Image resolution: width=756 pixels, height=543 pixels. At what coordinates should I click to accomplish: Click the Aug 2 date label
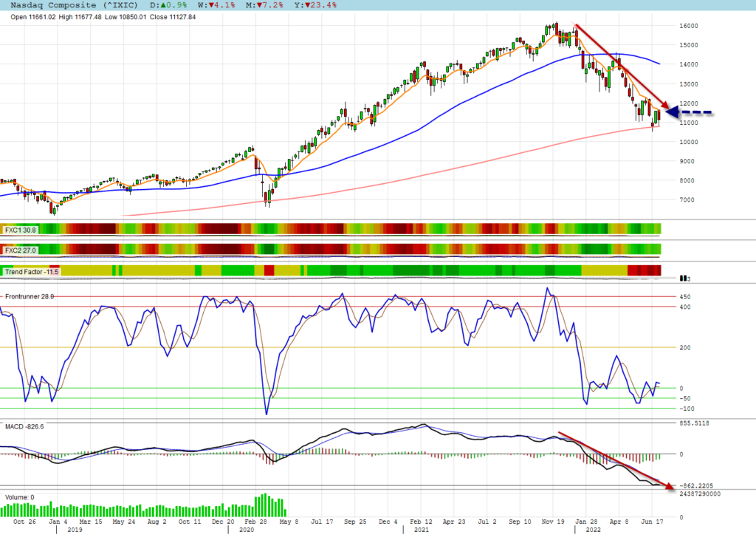pos(157,522)
